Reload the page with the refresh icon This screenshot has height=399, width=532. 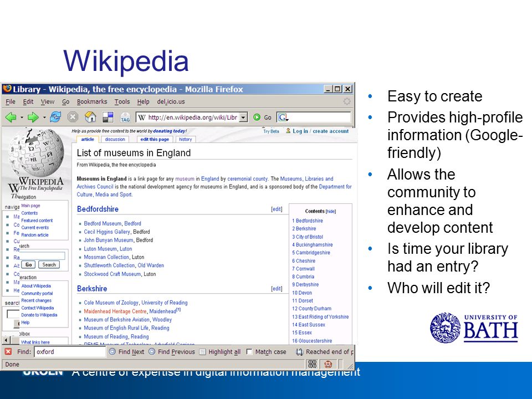(x=55, y=117)
